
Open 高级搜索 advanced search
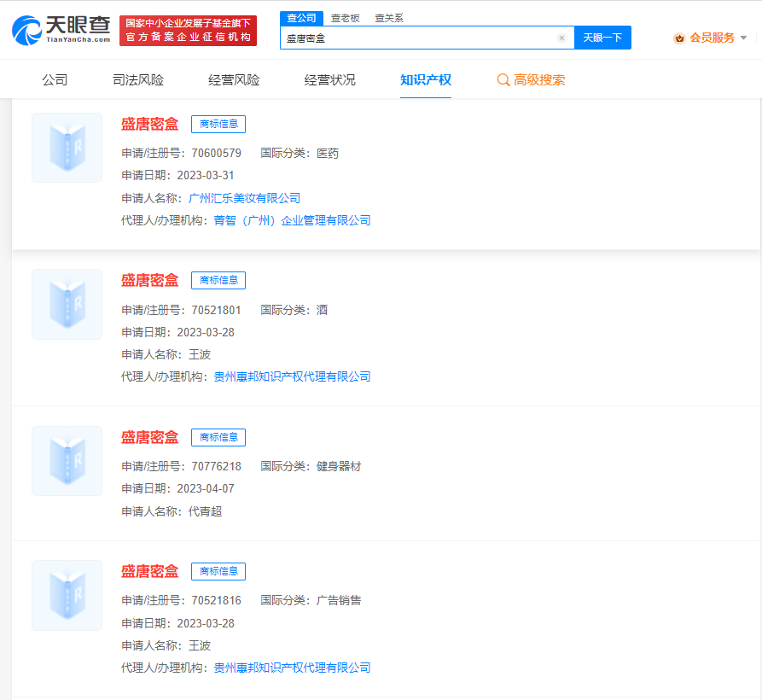point(531,79)
